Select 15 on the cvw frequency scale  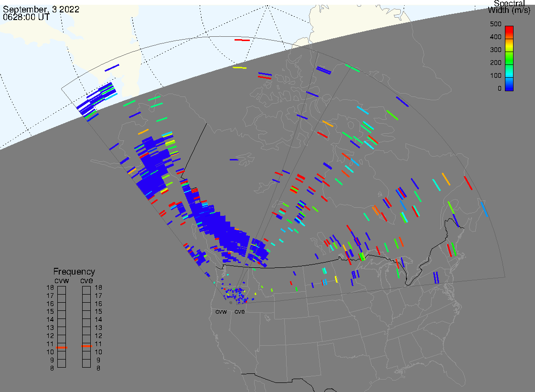pos(50,311)
